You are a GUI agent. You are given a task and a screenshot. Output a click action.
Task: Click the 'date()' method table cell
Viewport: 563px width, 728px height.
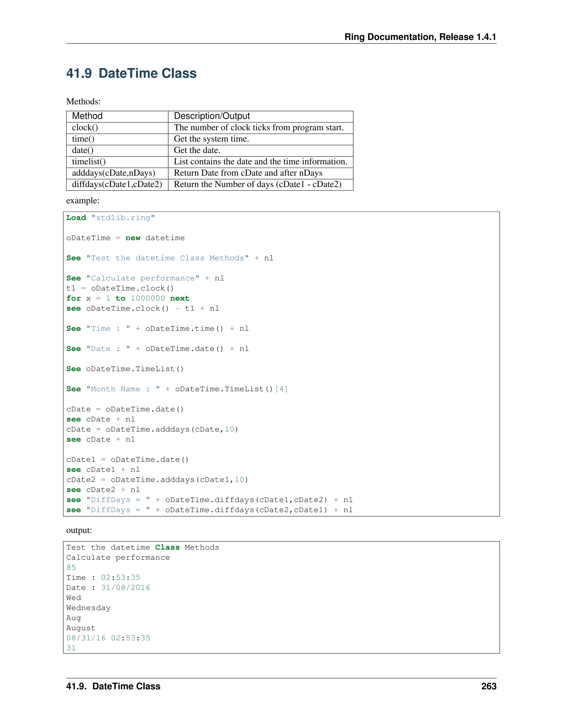[83, 150]
